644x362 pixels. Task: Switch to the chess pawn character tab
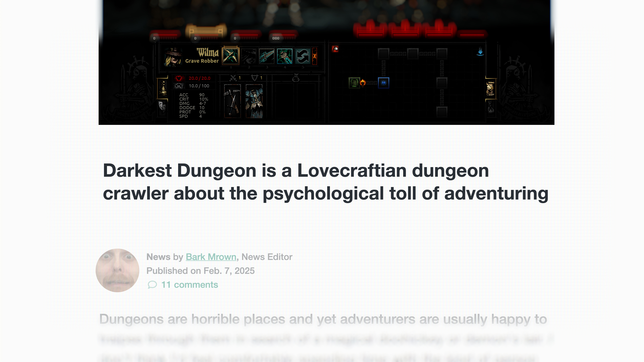pyautogui.click(x=163, y=88)
